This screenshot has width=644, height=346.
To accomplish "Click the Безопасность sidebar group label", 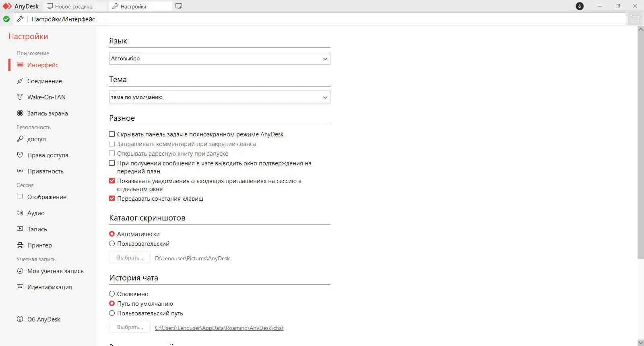I will (x=33, y=127).
